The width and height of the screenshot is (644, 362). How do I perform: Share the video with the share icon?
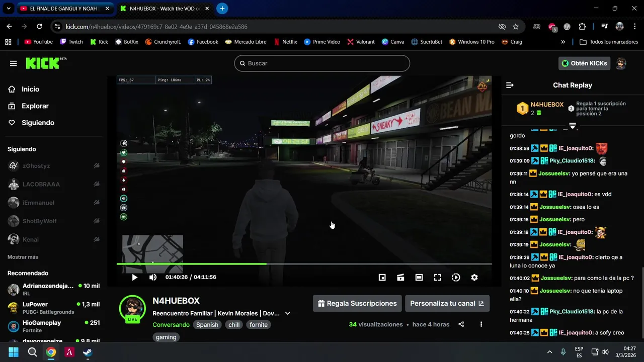point(461,324)
